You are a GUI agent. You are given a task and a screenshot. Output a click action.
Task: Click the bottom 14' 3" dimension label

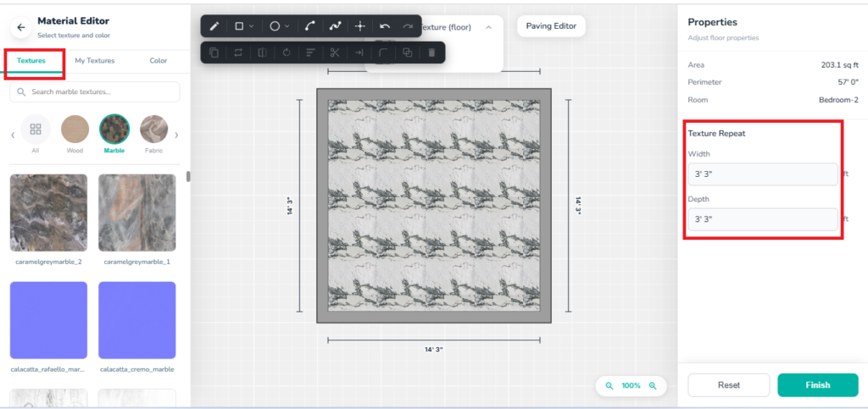[x=434, y=350]
